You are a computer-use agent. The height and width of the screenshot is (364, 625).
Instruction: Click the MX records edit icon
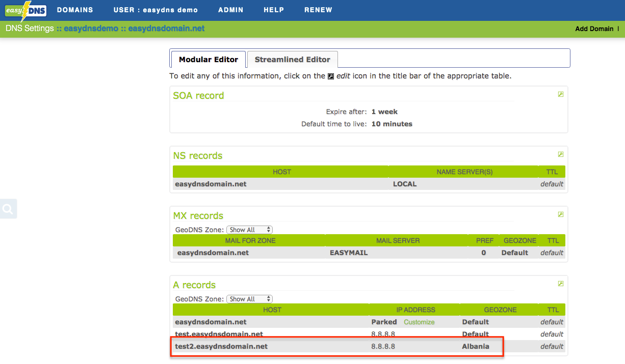[561, 214]
